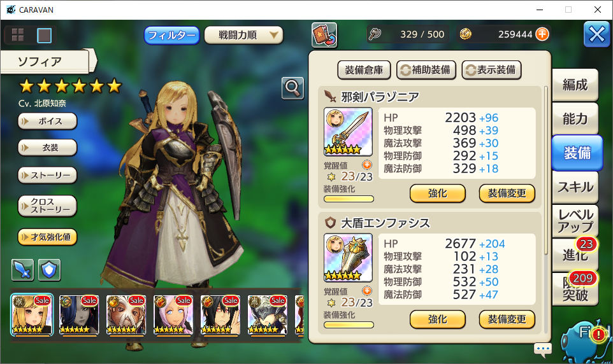Expand the ストーリー story option
The height and width of the screenshot is (364, 613).
tap(47, 176)
